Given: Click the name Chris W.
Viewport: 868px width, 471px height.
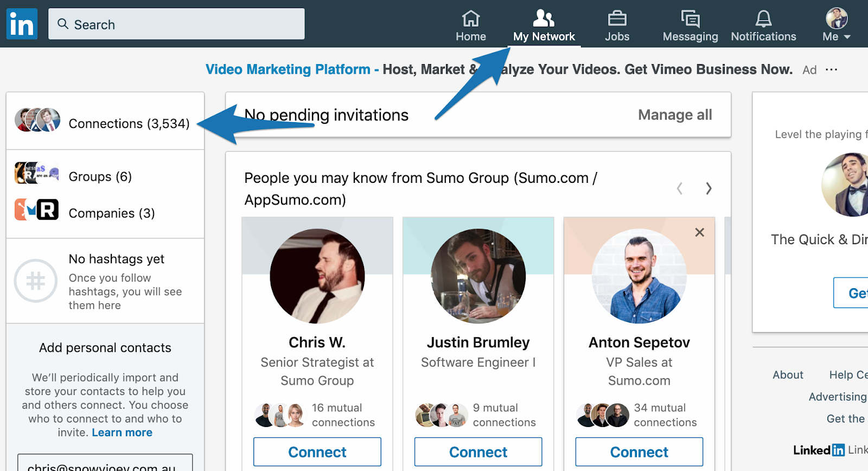Looking at the screenshot, I should tap(317, 342).
